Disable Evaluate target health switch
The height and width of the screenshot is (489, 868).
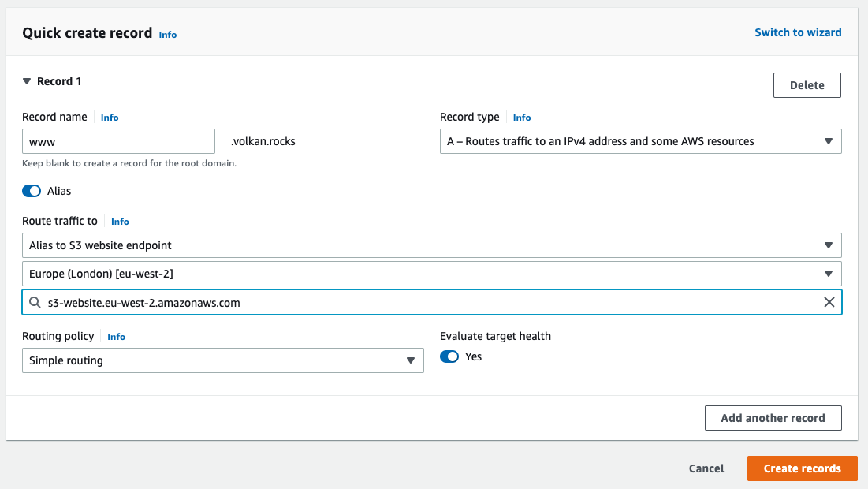pyautogui.click(x=449, y=356)
